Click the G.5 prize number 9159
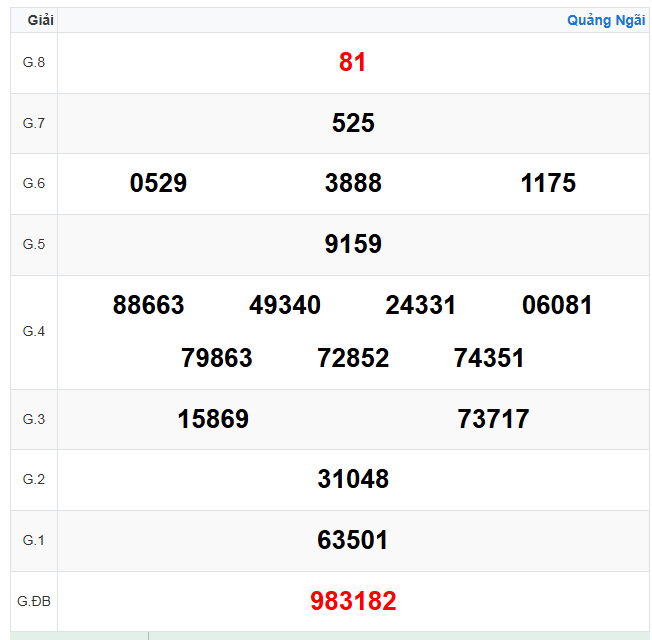This screenshot has height=640, width=652. tap(353, 244)
